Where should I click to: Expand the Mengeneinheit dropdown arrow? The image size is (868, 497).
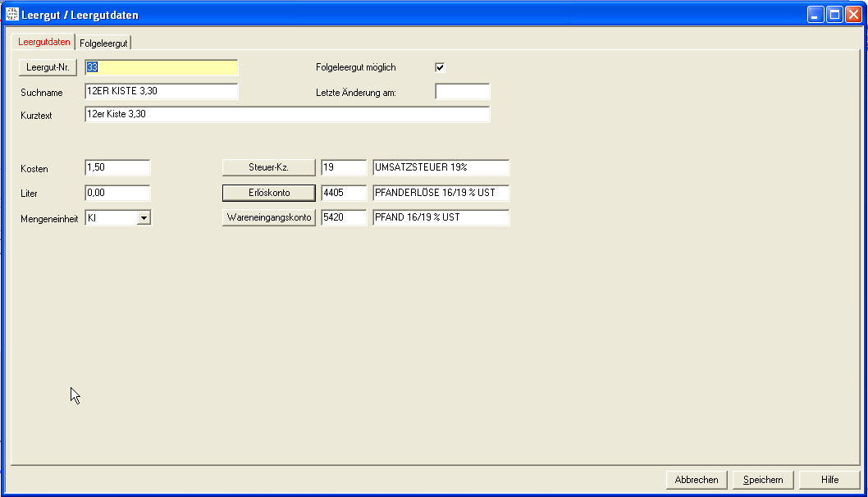(144, 218)
